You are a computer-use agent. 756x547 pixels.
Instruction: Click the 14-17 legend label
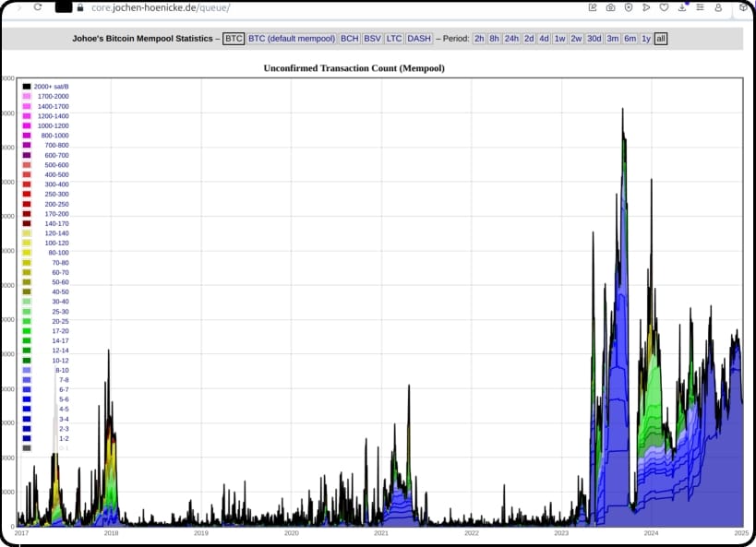[60, 340]
